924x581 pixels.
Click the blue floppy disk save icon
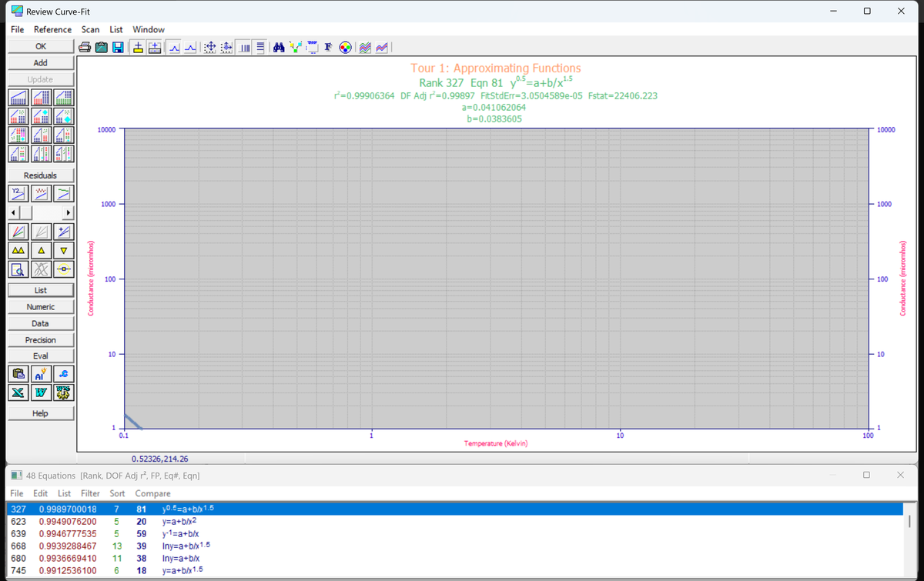tap(119, 48)
